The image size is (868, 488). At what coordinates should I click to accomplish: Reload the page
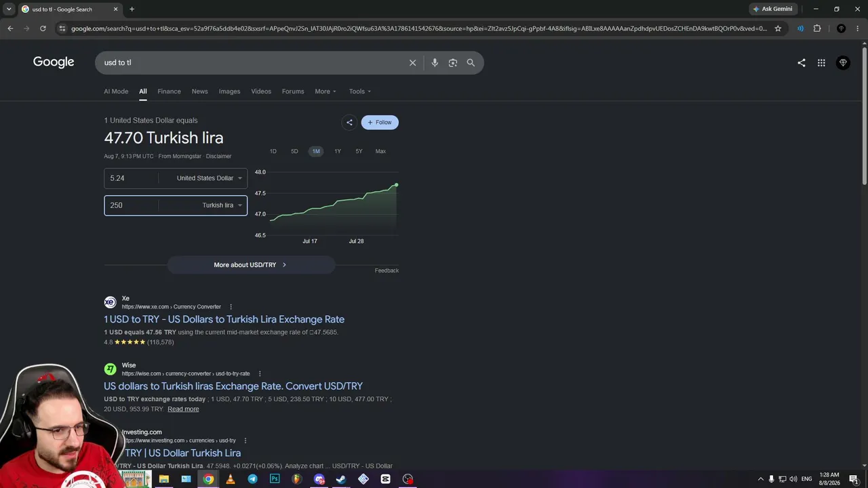coord(43,28)
